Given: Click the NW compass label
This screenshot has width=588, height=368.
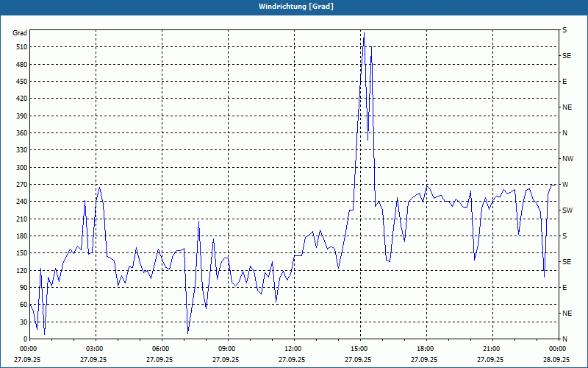Looking at the screenshot, I should point(567,159).
